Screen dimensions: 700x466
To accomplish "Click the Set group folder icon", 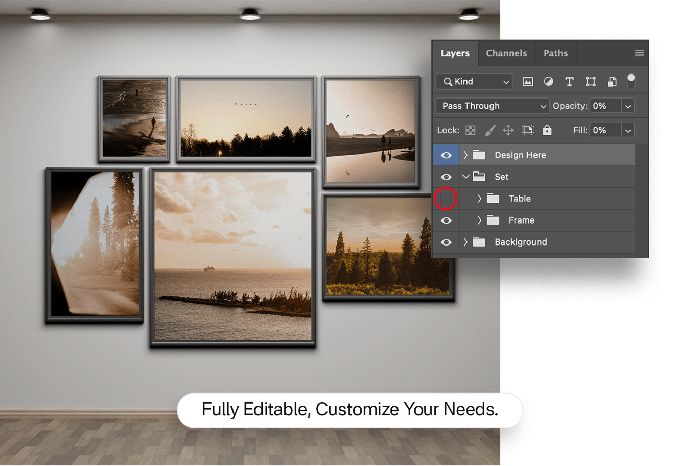I will point(479,176).
